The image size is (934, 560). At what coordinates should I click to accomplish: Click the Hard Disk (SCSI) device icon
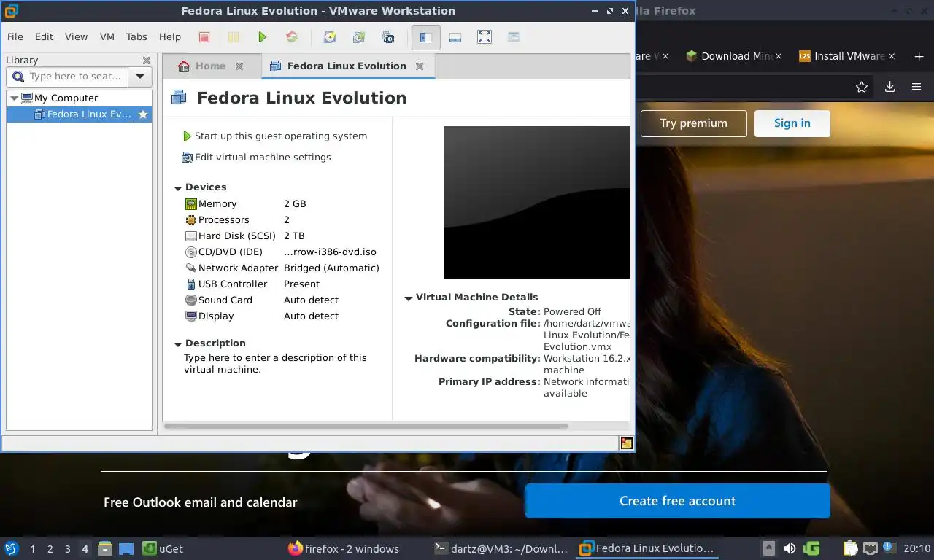(x=191, y=236)
